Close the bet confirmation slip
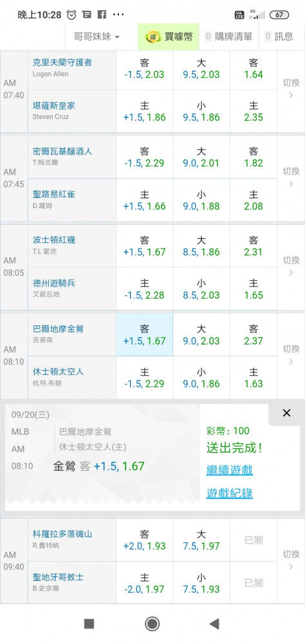Image resolution: width=305 pixels, height=644 pixels. (x=286, y=413)
